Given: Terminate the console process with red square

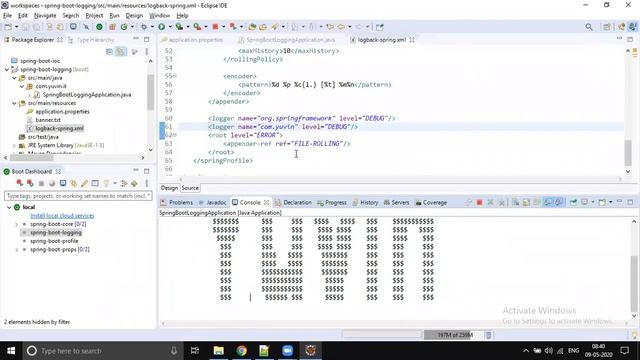Looking at the screenshot, I should [x=480, y=202].
